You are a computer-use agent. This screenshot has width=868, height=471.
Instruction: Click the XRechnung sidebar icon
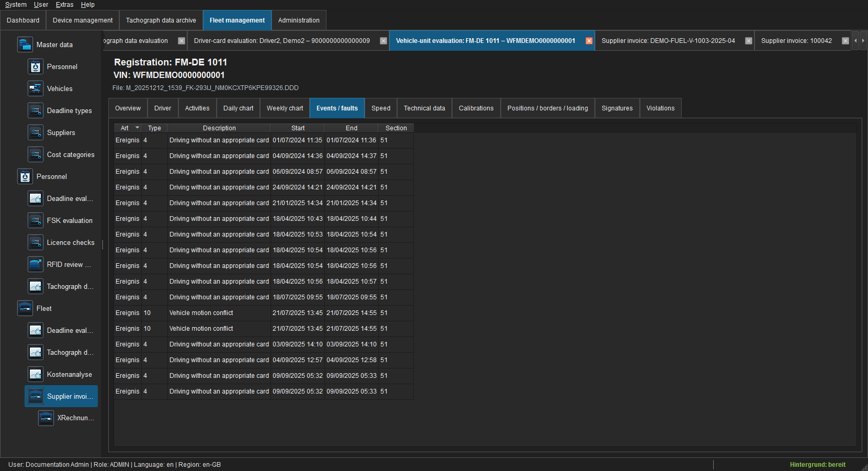click(x=46, y=418)
